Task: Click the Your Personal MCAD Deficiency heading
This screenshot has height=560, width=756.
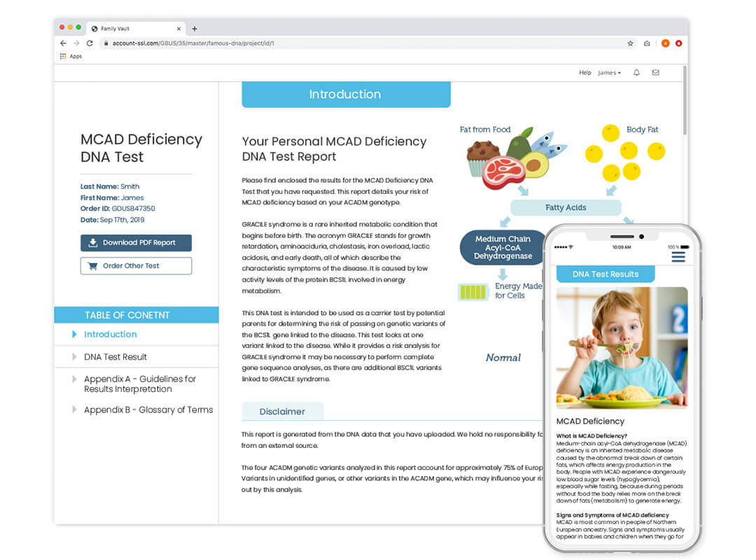Action: (x=334, y=148)
